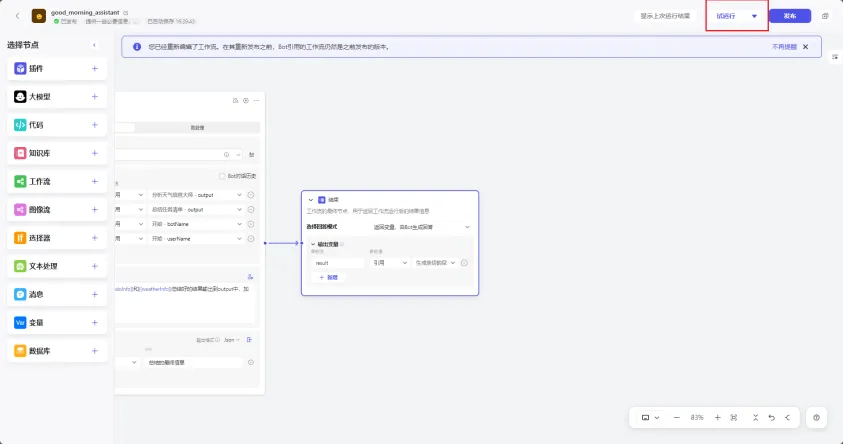The height and width of the screenshot is (444, 843).
Task: Click the 知识库 icon in node list
Action: click(x=20, y=153)
